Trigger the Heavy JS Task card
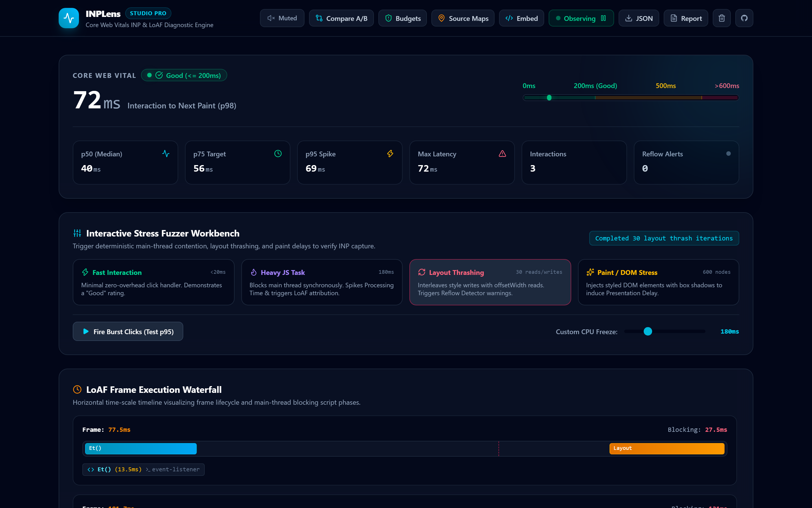Screen dimensions: 812x508 [322, 282]
